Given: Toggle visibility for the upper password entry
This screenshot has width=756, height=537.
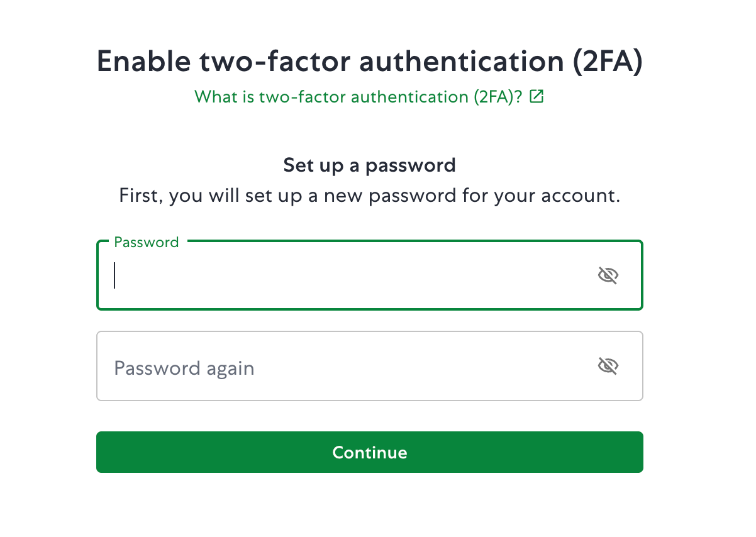Looking at the screenshot, I should point(608,275).
